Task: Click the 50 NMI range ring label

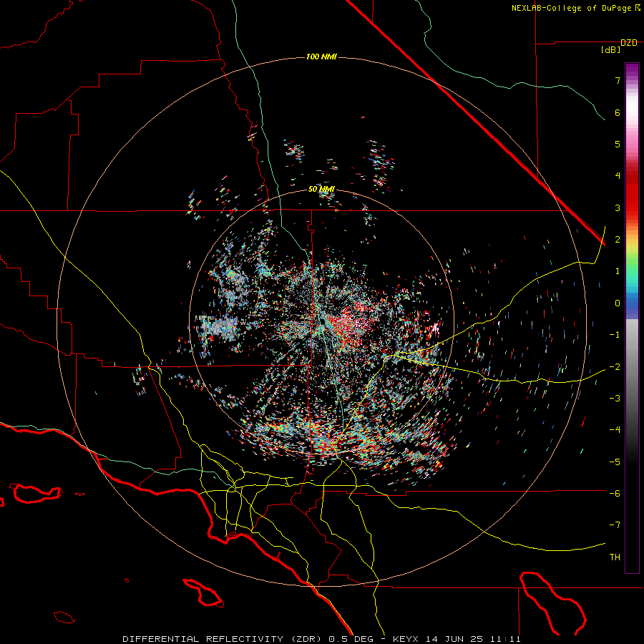Action: pyautogui.click(x=321, y=190)
